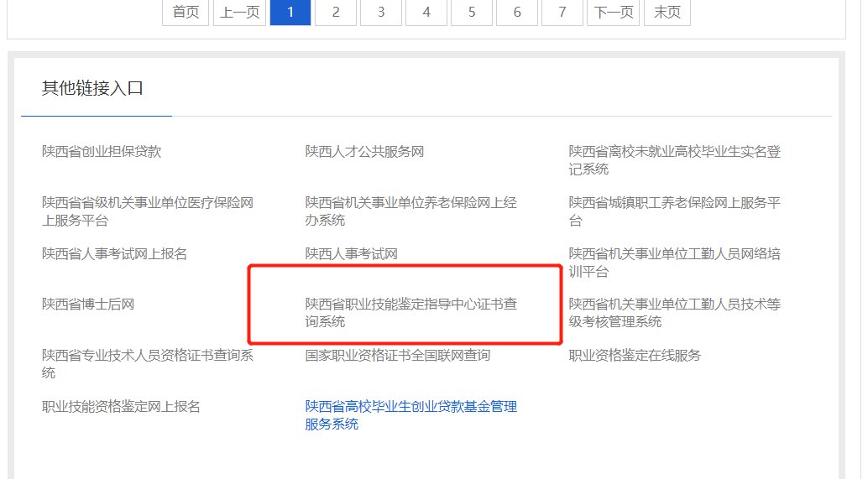
Task: Visit 陕西人事考试网 link
Action: click(351, 253)
